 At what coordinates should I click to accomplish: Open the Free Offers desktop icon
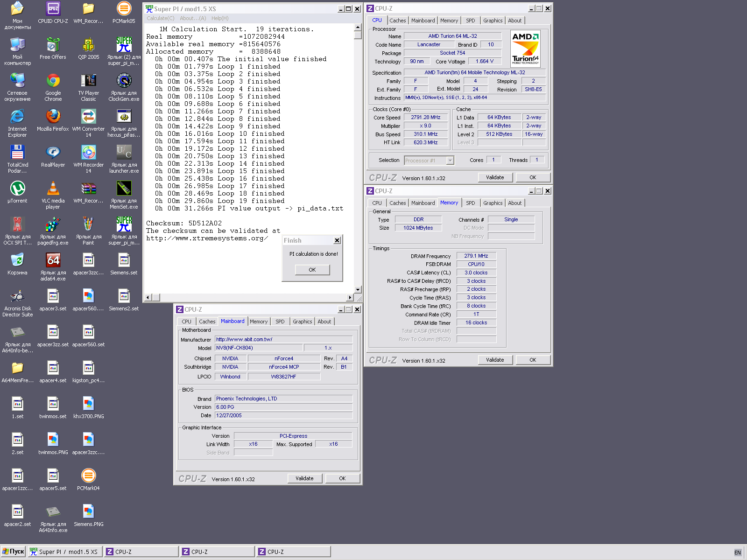click(53, 49)
